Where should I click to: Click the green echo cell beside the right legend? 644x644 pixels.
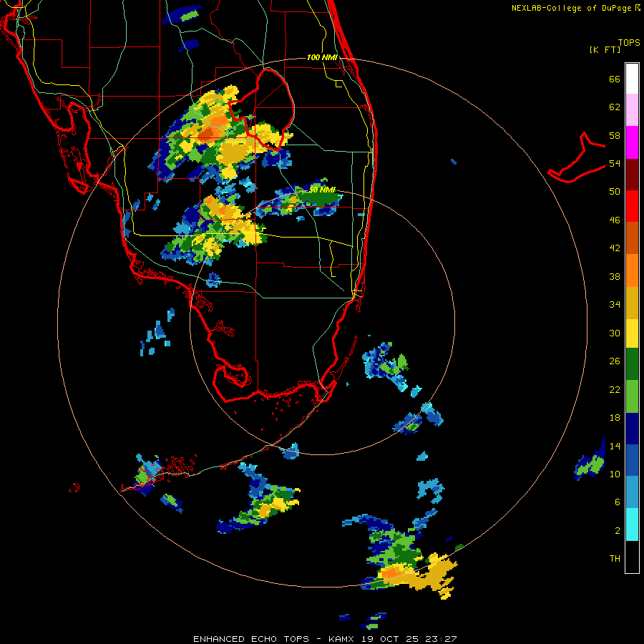click(592, 465)
